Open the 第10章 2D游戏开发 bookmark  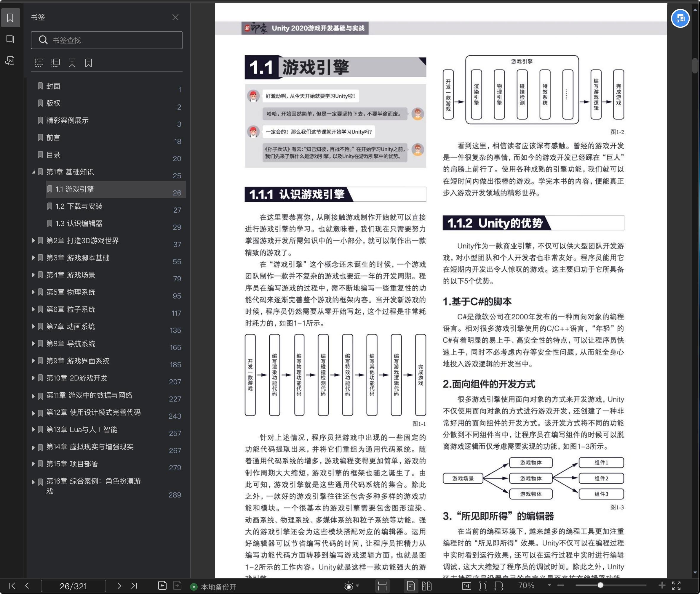(77, 378)
